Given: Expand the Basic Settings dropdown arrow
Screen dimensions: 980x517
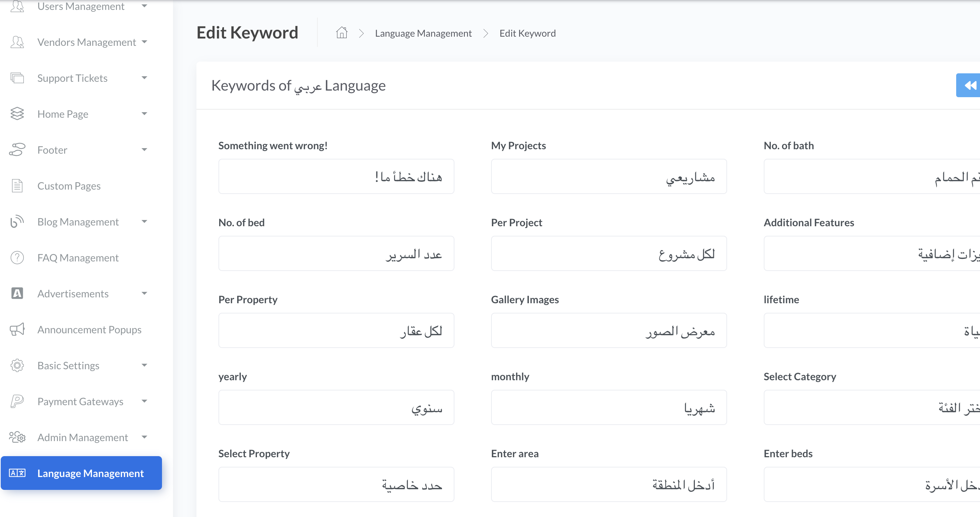Looking at the screenshot, I should (144, 366).
